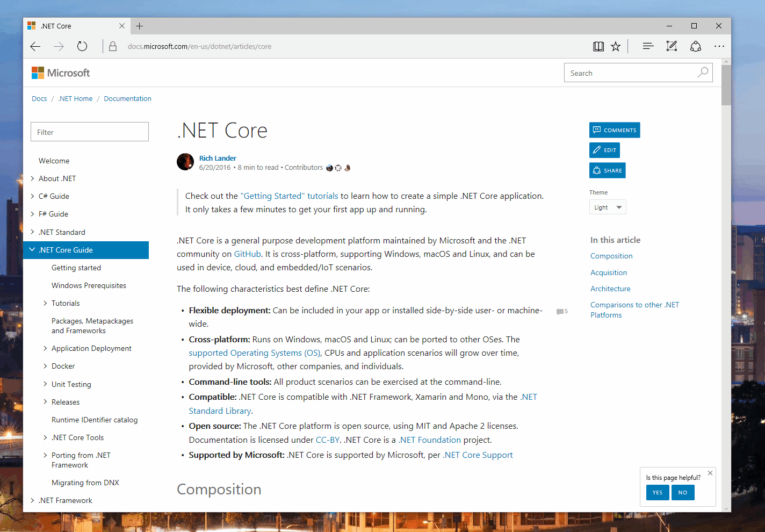Image resolution: width=765 pixels, height=532 pixels.
Task: Expand Application Deployment subsection
Action: (x=45, y=348)
